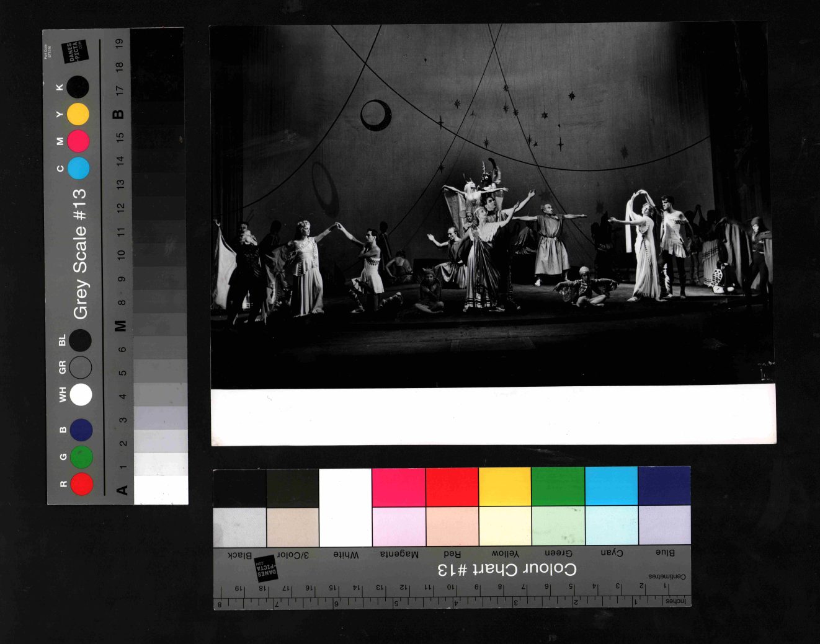Click the saturated cyan patch on colour chart

click(611, 487)
